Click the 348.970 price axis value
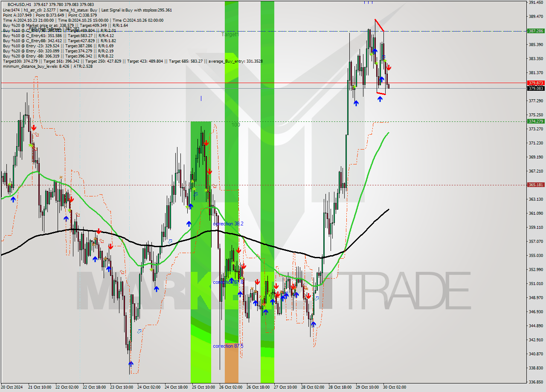This screenshot has height=392, width=546. pyautogui.click(x=536, y=298)
